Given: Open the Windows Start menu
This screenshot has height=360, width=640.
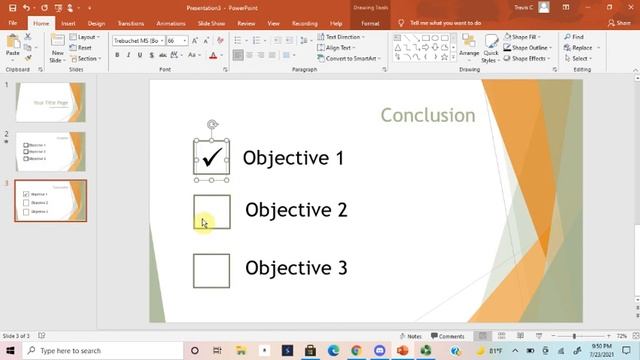Looking at the screenshot, I should click(11, 351).
